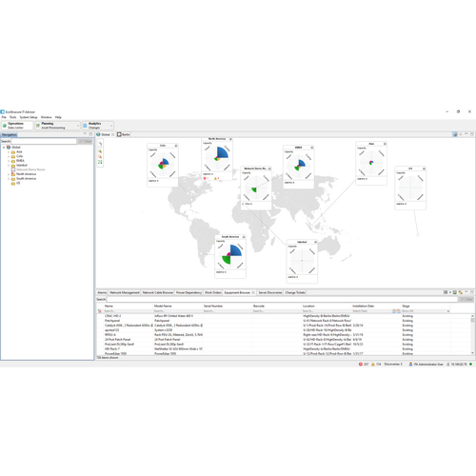Screen dimensions: 476x476
Task: Click the fit-to-screen icon on map toolbar
Action: [x=100, y=162]
